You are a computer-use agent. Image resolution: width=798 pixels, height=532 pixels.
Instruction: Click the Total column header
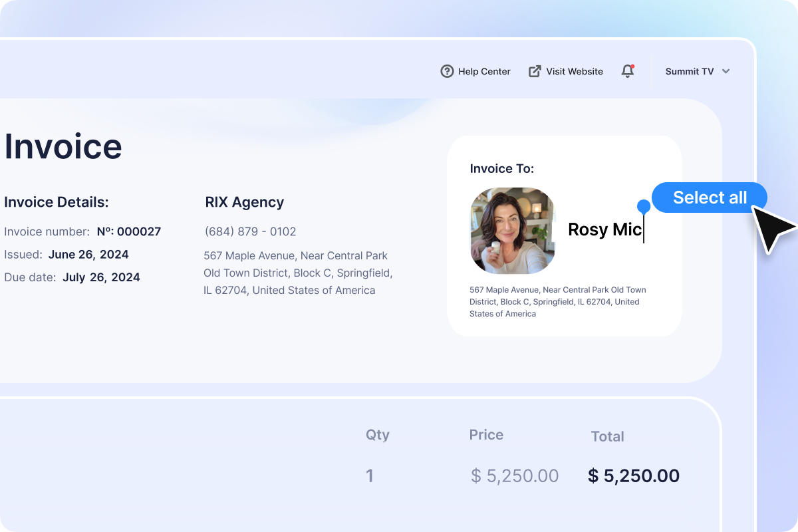[x=608, y=437]
